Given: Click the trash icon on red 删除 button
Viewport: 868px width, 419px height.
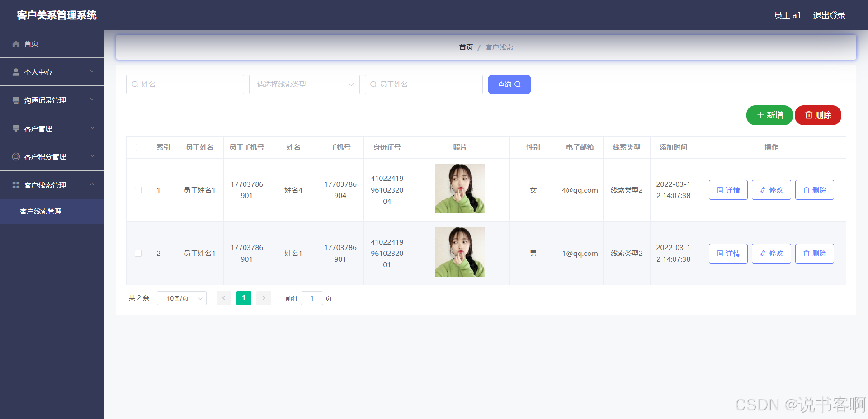Looking at the screenshot, I should coord(809,115).
